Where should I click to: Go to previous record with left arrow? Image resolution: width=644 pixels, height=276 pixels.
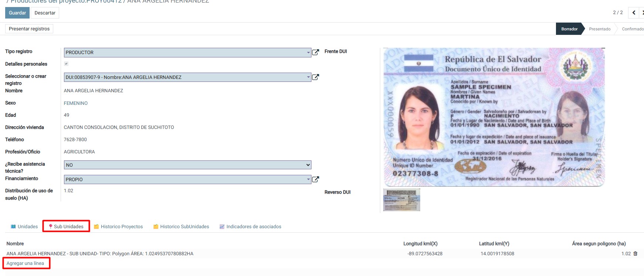pyautogui.click(x=634, y=13)
